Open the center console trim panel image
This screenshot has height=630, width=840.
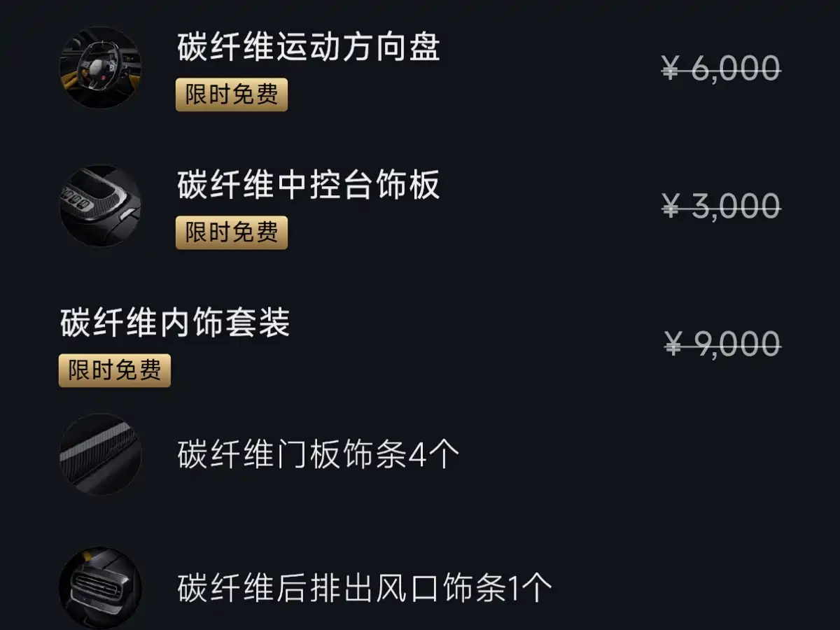pos(100,205)
